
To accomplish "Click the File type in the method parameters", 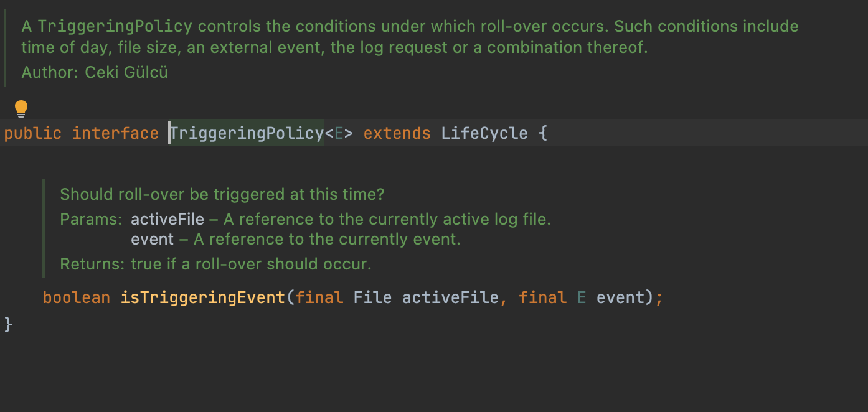I will click(x=372, y=297).
